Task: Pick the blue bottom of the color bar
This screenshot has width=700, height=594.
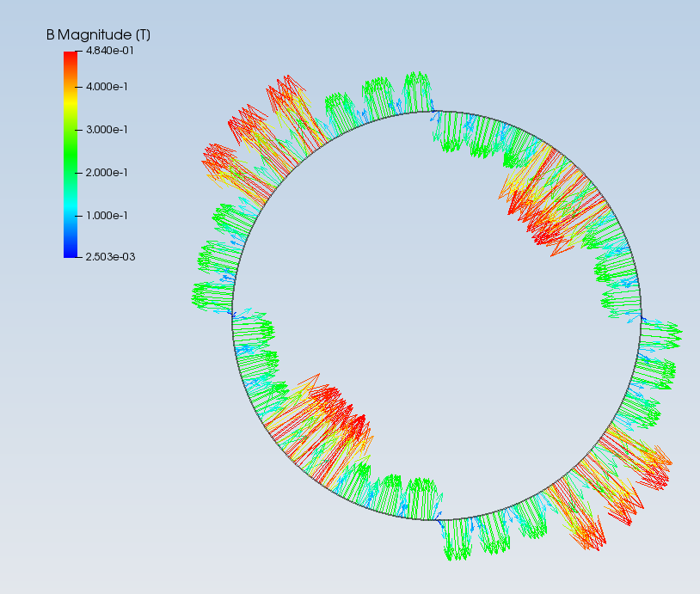Action: (x=71, y=249)
